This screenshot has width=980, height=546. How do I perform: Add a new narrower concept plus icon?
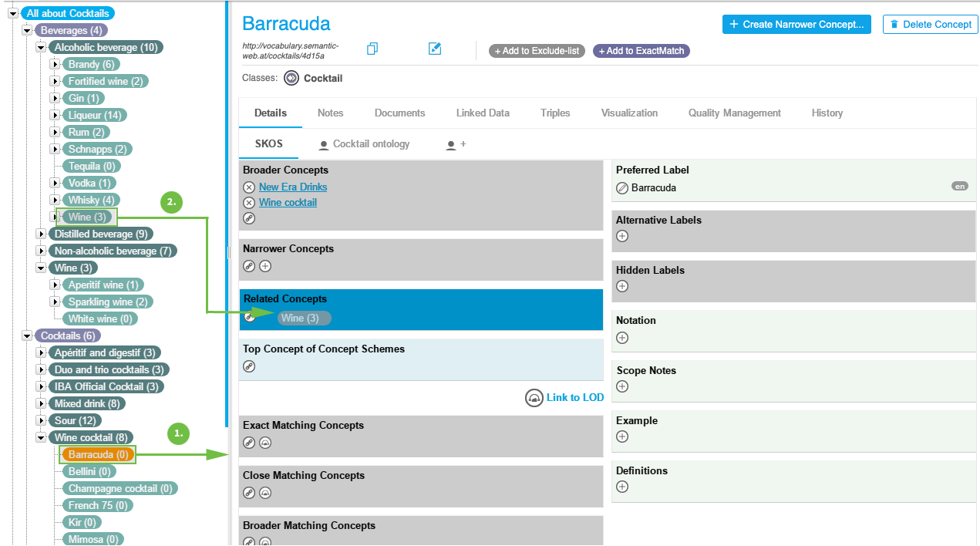point(265,266)
